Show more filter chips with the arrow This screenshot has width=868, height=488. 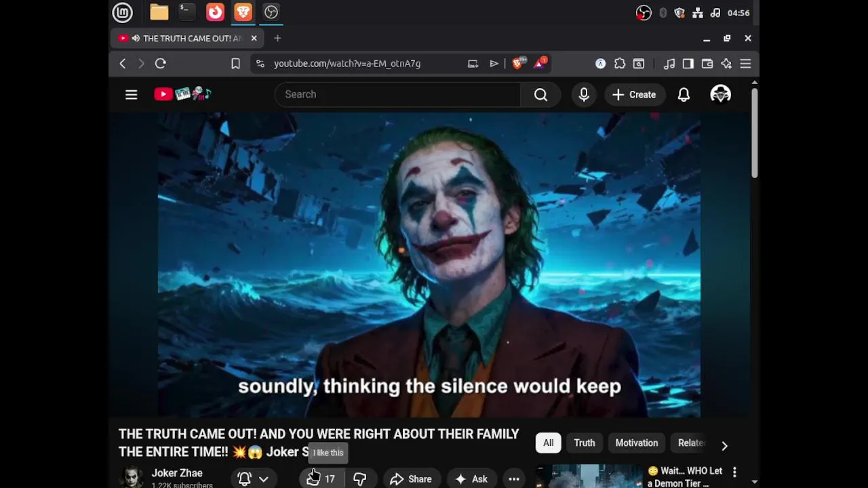click(x=724, y=445)
